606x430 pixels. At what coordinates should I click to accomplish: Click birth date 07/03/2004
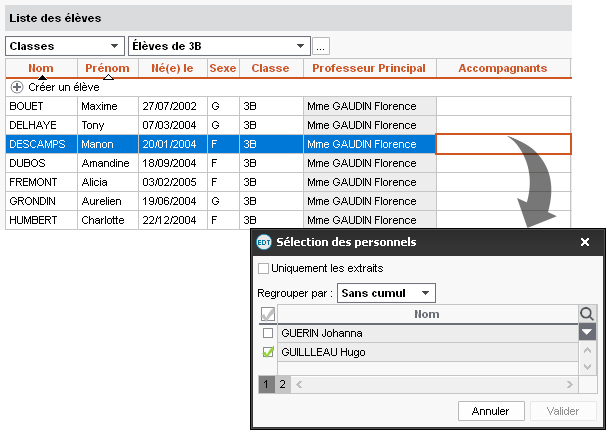click(x=169, y=125)
